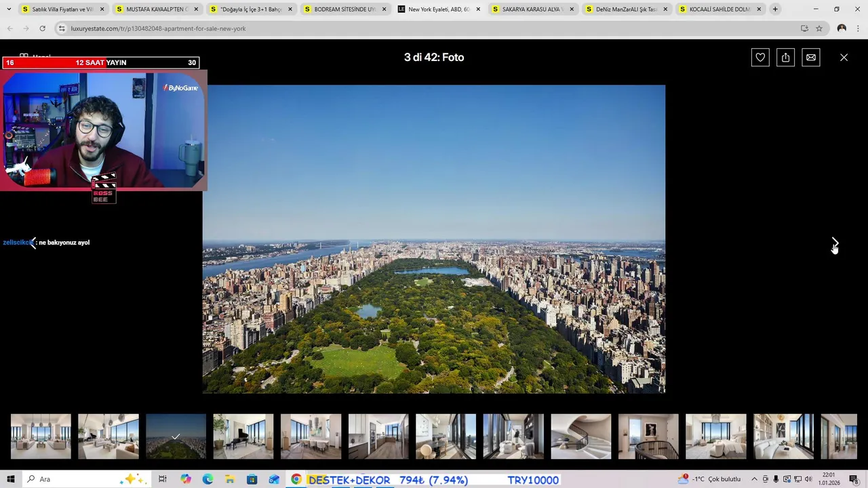Bookmark this page with the star
Image resolution: width=868 pixels, height=488 pixels.
pos(819,28)
